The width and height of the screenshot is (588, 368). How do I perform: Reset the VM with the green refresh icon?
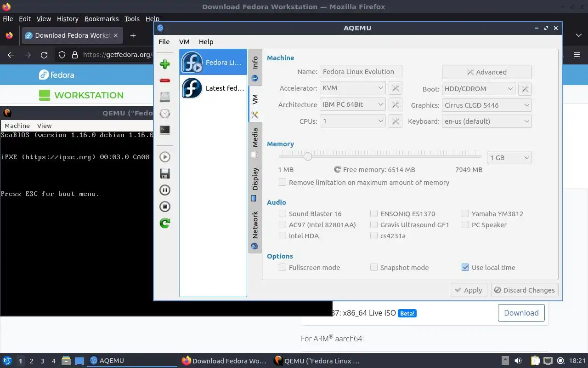click(165, 223)
